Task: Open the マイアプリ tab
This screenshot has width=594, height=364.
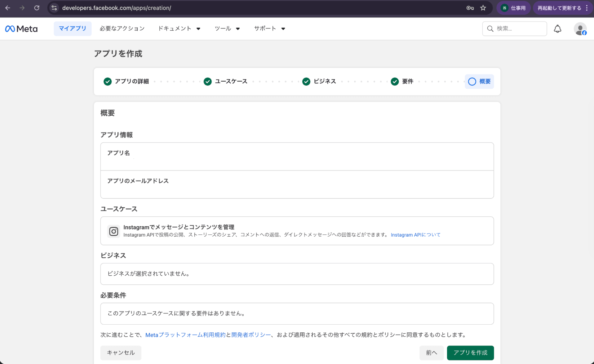Action: tap(73, 29)
